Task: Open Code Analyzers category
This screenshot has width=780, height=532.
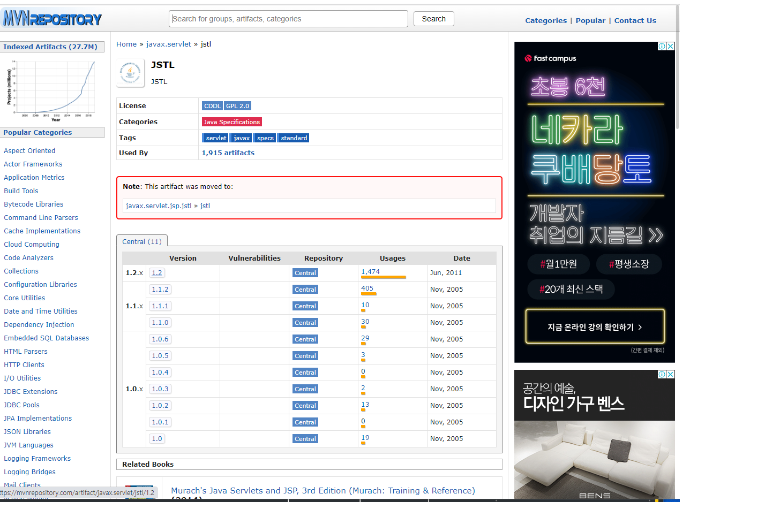Action: (x=29, y=258)
